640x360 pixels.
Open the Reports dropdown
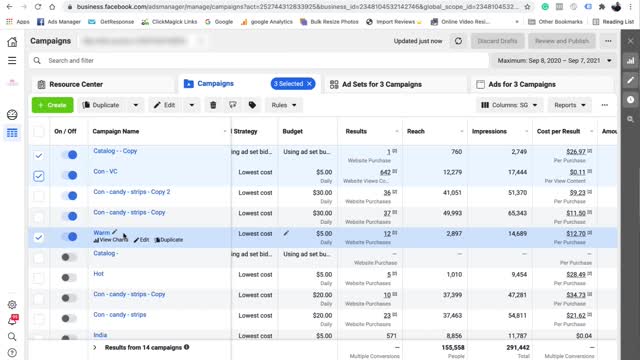coord(570,105)
